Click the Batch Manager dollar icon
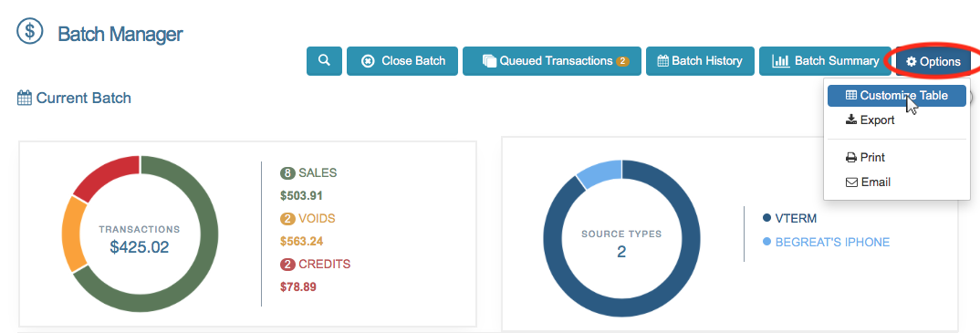The image size is (980, 333). (30, 31)
